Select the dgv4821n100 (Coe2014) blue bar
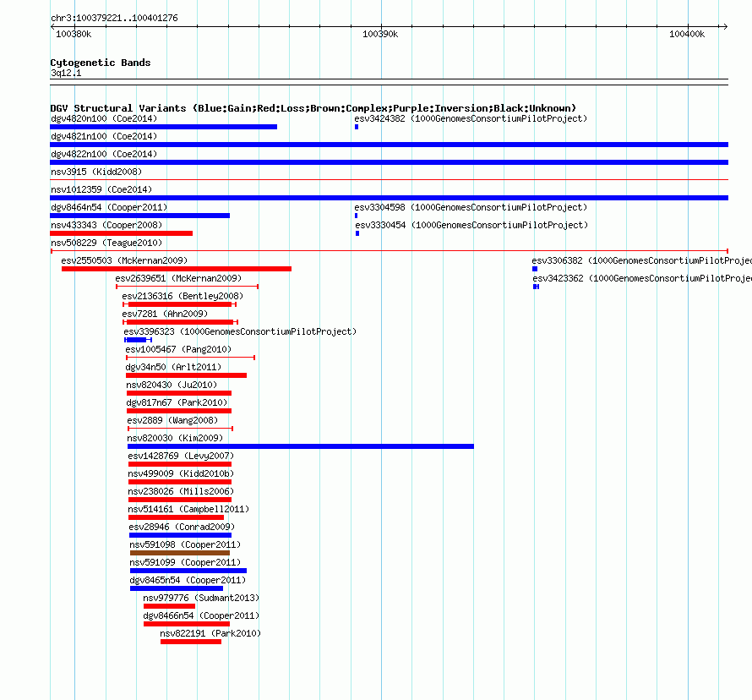This screenshot has height=700, width=752. tap(389, 145)
